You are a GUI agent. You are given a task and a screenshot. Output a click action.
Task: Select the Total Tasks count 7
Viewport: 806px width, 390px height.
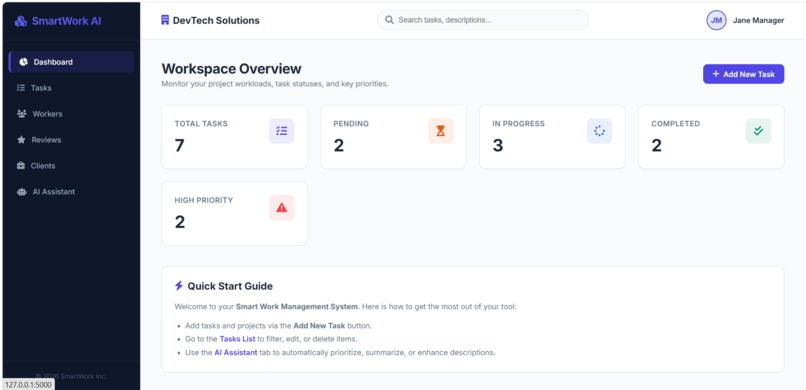coord(179,145)
